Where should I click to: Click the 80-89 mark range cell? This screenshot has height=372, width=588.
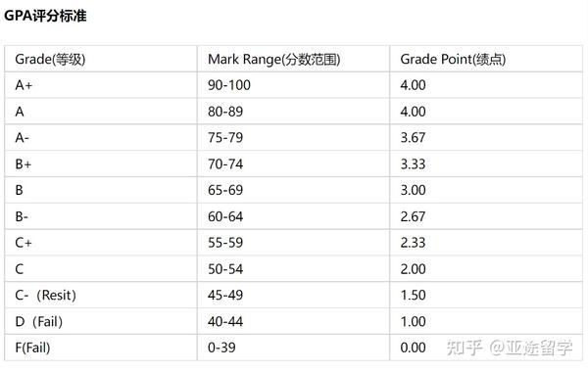pyautogui.click(x=293, y=112)
